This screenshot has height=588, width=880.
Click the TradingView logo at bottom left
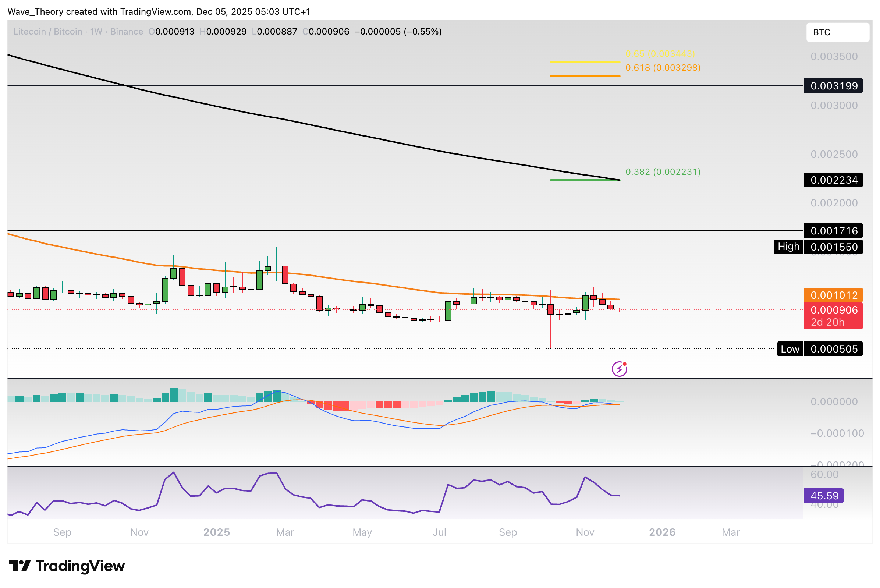[67, 566]
